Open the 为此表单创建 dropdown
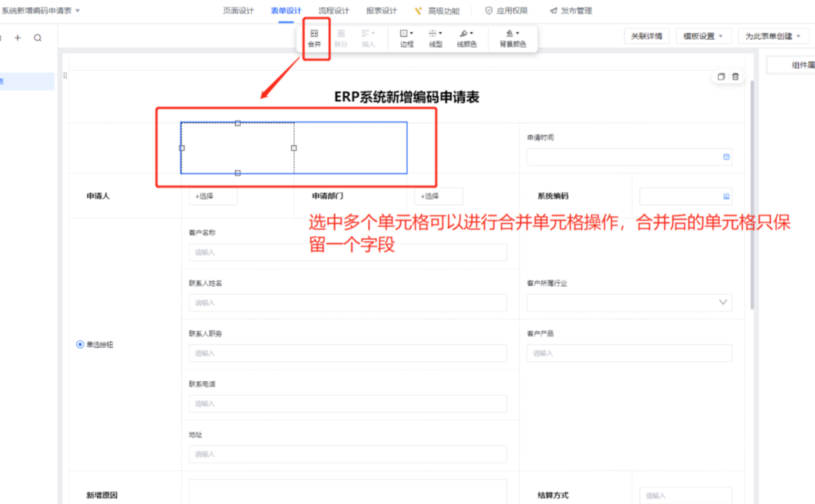This screenshot has height=504, width=815. (x=772, y=36)
